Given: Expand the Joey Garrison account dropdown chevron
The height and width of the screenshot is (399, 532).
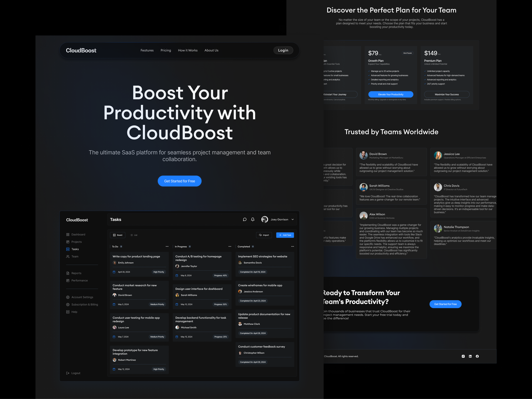Looking at the screenshot, I should tap(293, 219).
